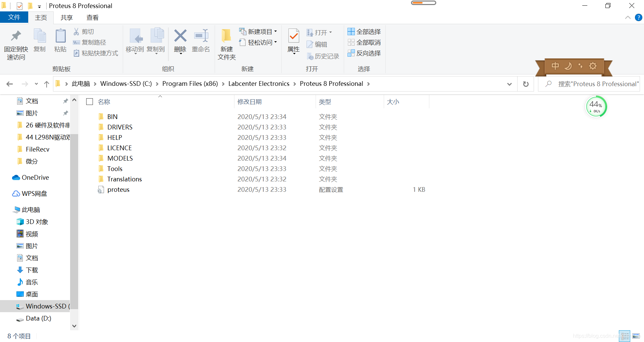This screenshot has height=342, width=644.
Task: Click Select None (全部取消)
Action: point(364,42)
